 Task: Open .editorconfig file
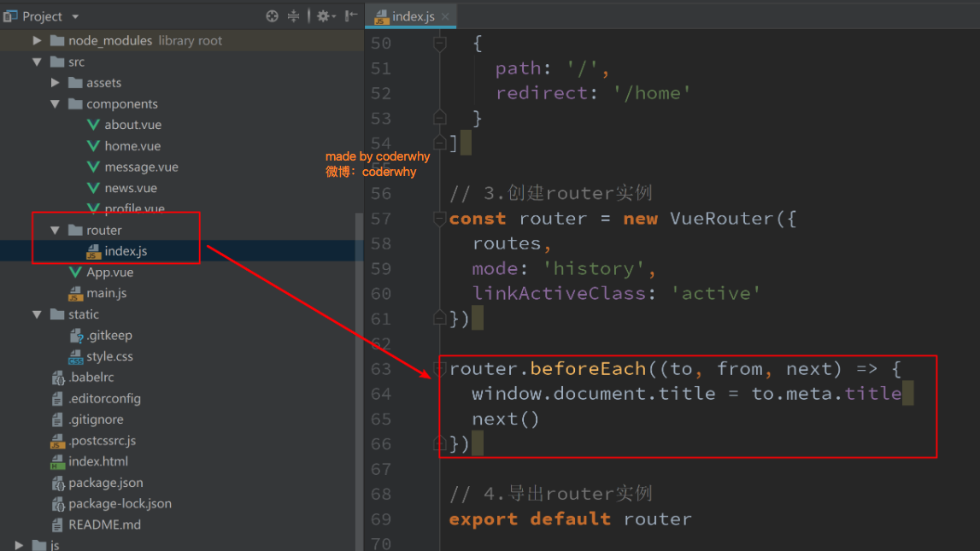point(104,399)
